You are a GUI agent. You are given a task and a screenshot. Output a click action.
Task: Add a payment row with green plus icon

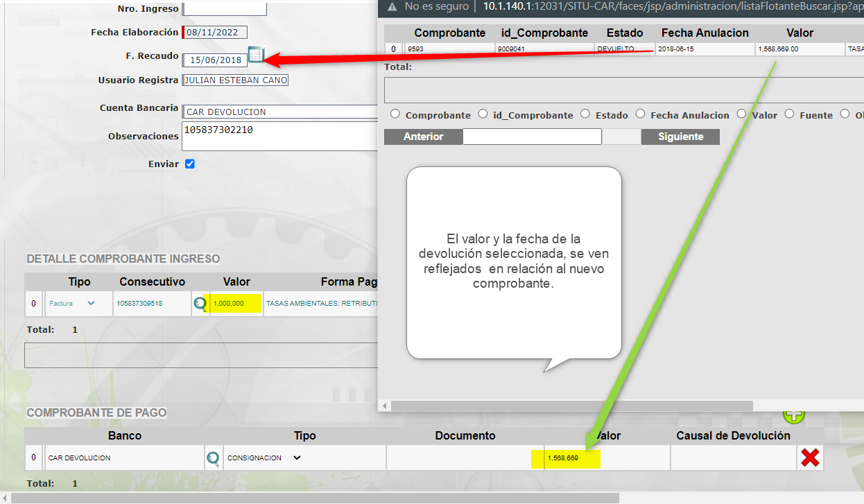(793, 415)
